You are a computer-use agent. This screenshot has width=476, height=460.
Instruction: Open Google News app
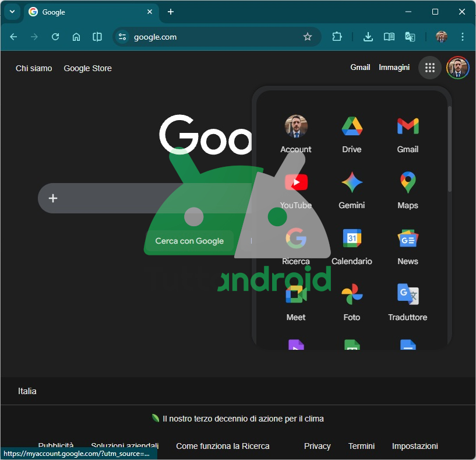tap(408, 246)
